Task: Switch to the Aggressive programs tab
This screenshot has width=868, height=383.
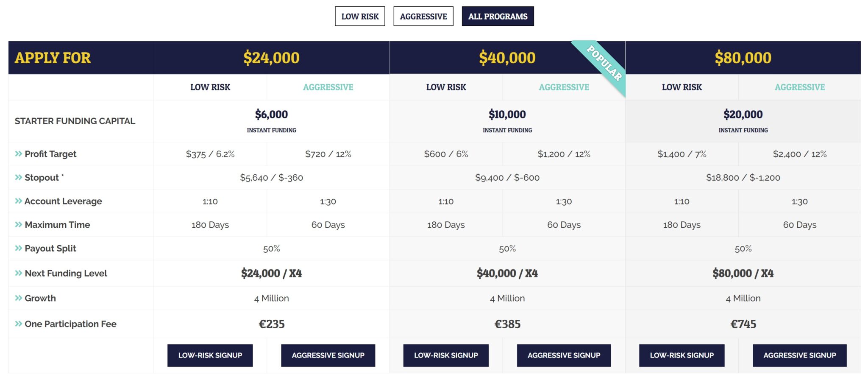Action: (x=423, y=17)
